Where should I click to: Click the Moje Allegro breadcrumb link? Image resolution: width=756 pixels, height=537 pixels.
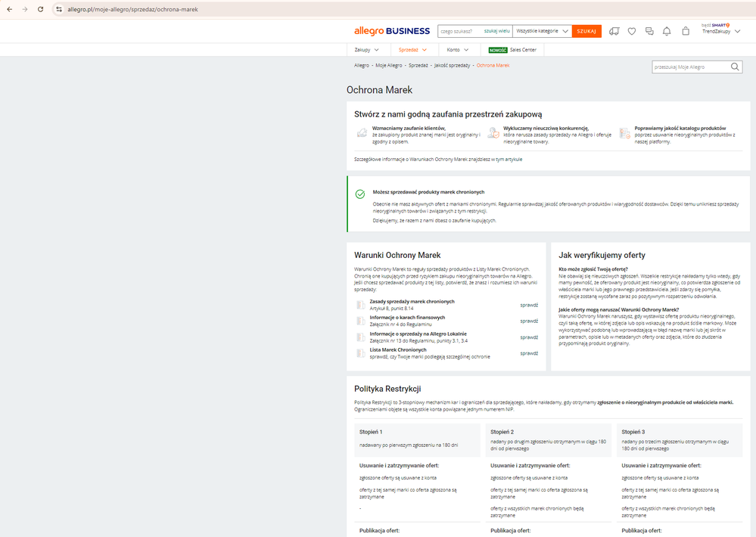click(389, 66)
